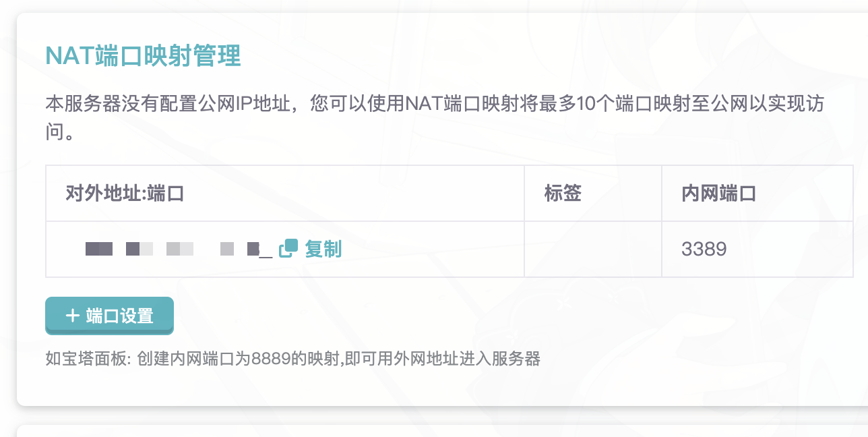Click the empty 标签 cell in the row
The height and width of the screenshot is (437, 868).
[x=593, y=250]
